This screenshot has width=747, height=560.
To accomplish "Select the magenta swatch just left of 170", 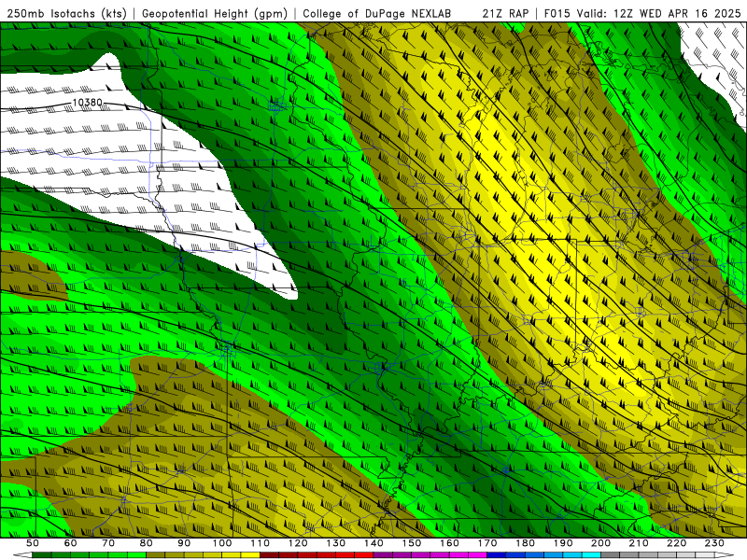I will coord(477,555).
